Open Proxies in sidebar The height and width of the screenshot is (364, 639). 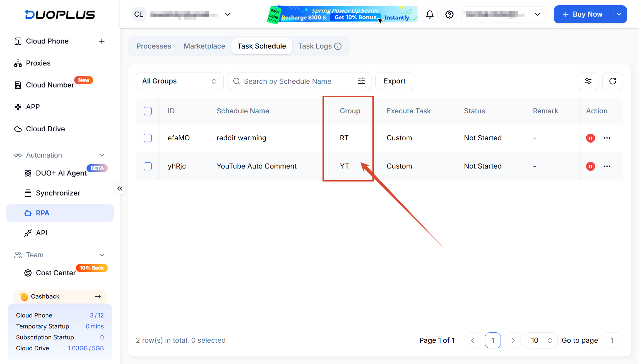pos(38,63)
